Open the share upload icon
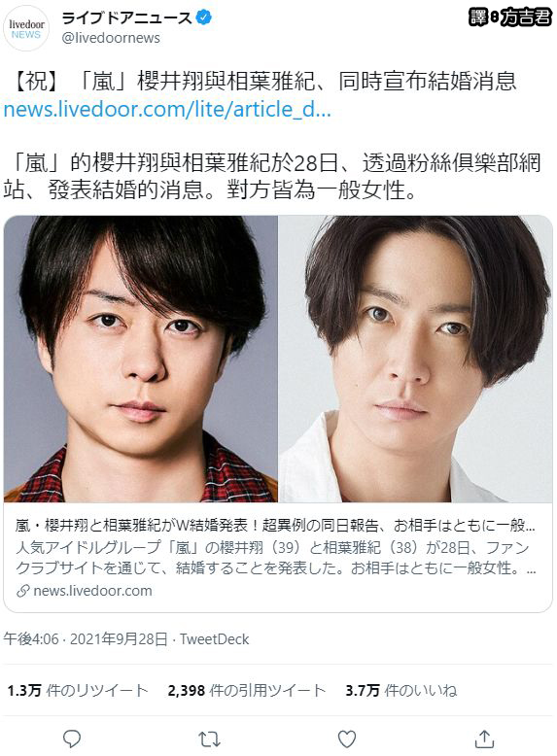 point(484,739)
